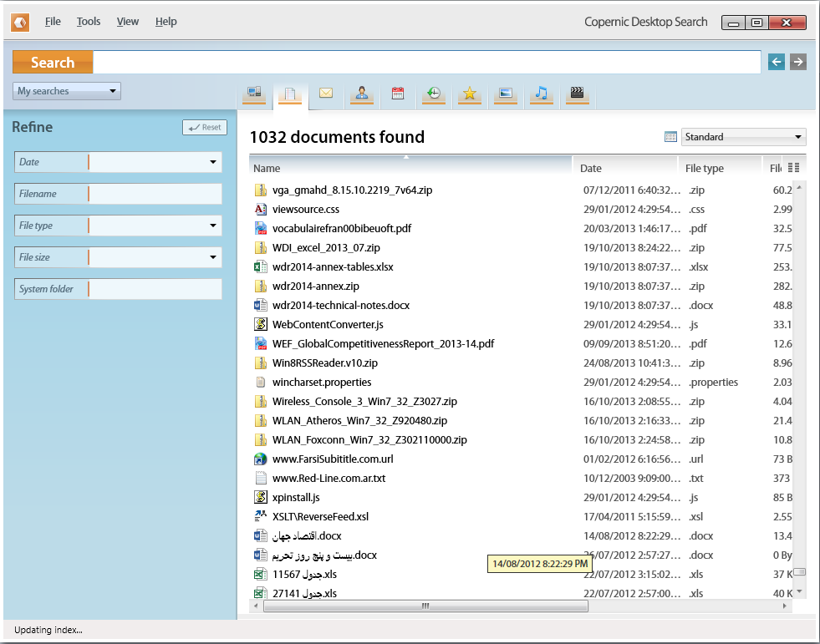Open the Standard view dropdown
The width and height of the screenshot is (820, 644).
pos(743,137)
